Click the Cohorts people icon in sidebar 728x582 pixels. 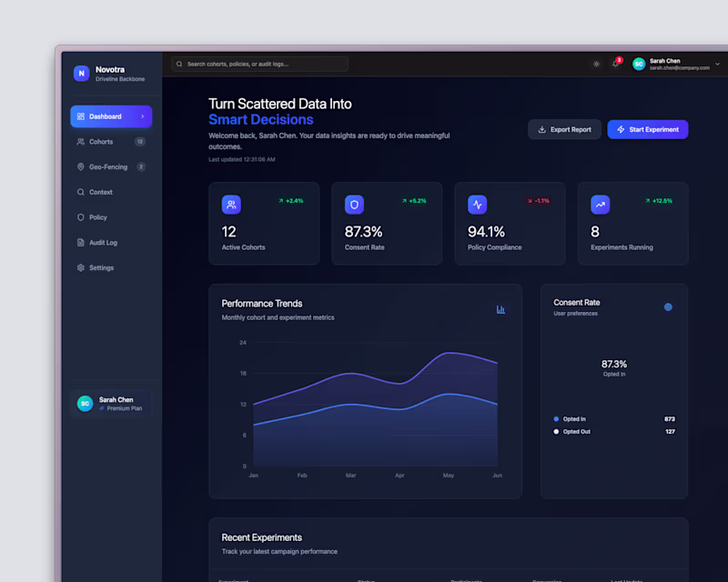click(x=81, y=142)
